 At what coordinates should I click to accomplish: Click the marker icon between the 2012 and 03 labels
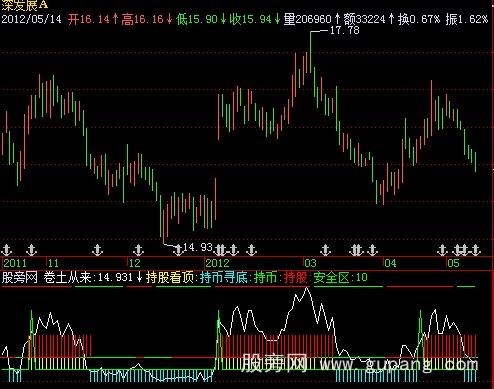pyautogui.click(x=251, y=250)
